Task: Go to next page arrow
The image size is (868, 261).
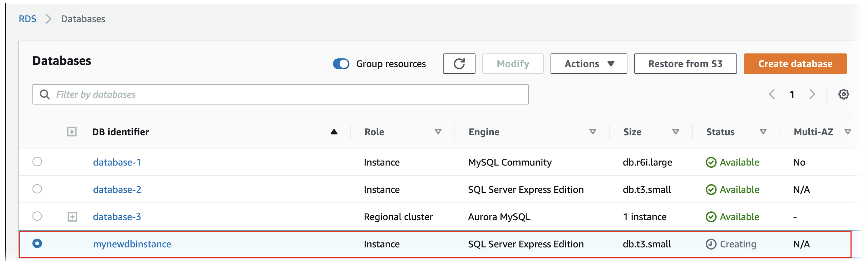Action: (812, 94)
